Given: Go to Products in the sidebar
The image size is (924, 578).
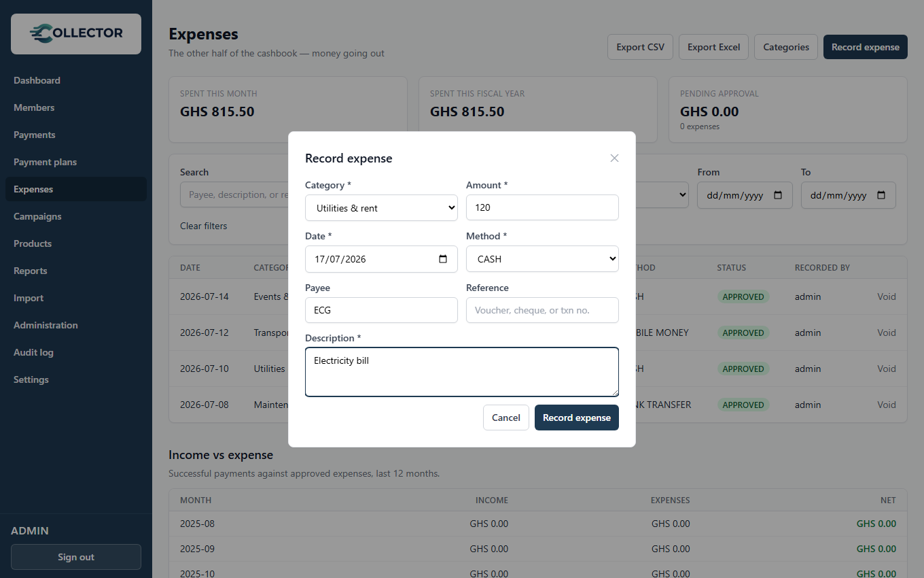Looking at the screenshot, I should tap(76, 243).
